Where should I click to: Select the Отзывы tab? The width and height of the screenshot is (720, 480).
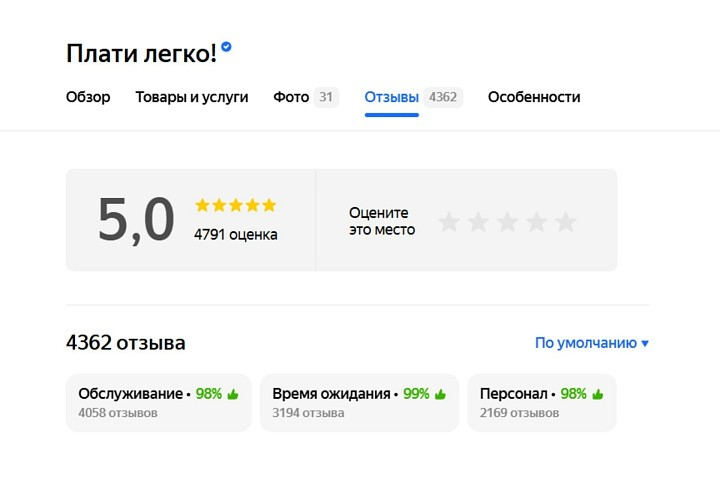tap(392, 97)
